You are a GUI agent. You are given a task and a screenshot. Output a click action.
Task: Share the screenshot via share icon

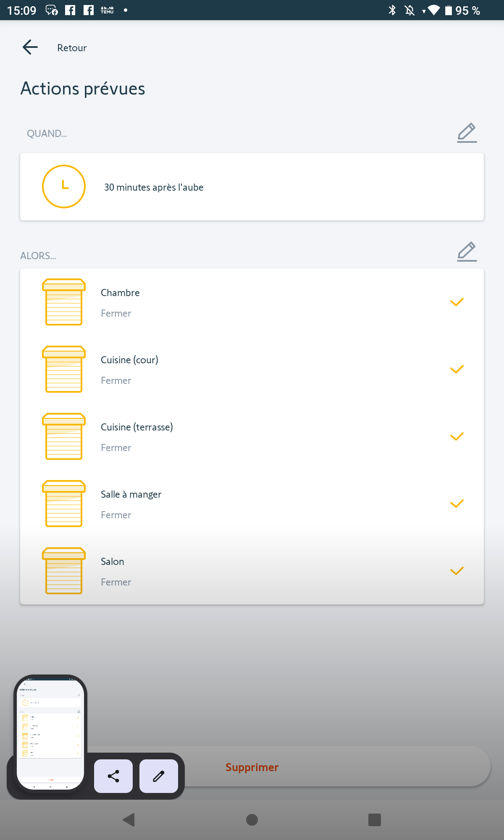pos(113,776)
